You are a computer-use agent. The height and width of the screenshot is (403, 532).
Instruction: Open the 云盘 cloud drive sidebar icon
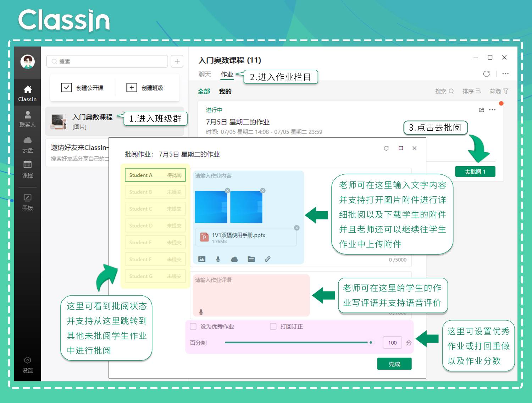click(27, 145)
